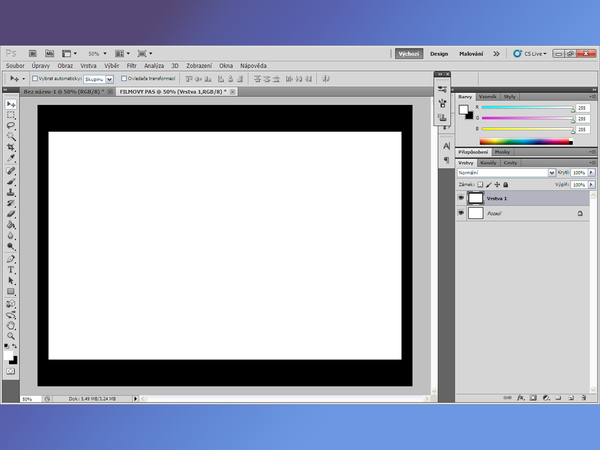Choose the Horizontal Type tool
The width and height of the screenshot is (600, 450).
tap(11, 270)
